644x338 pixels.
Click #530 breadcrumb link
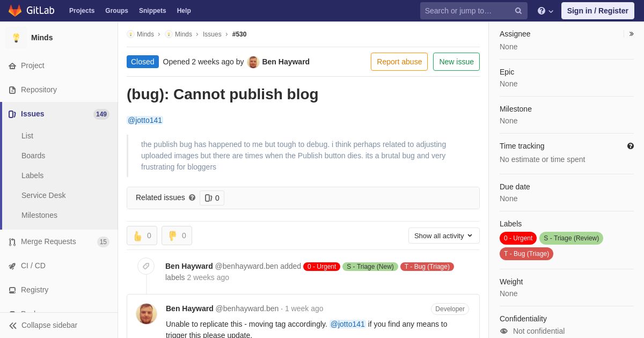[x=239, y=34]
